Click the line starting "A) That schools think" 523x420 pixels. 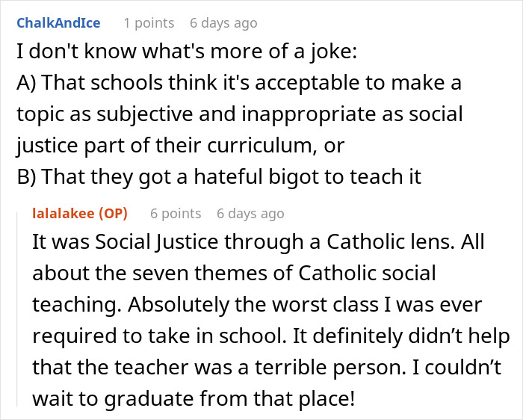click(237, 85)
